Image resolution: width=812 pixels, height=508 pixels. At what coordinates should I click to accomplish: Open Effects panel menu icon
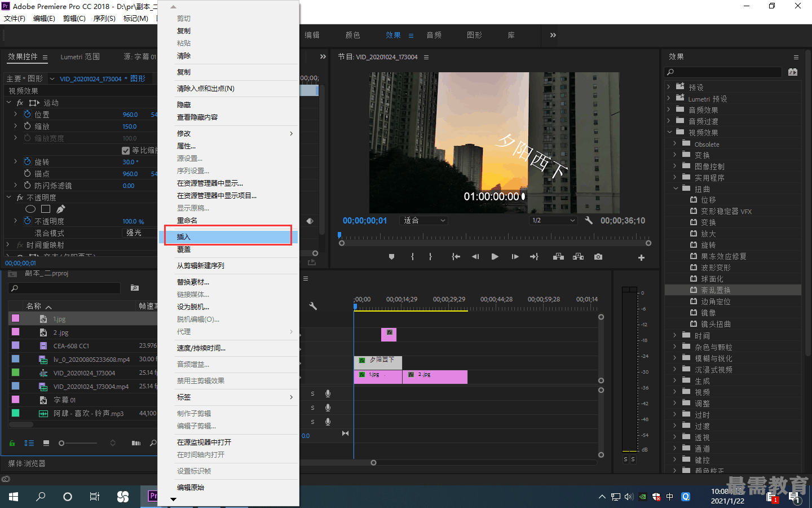click(796, 57)
